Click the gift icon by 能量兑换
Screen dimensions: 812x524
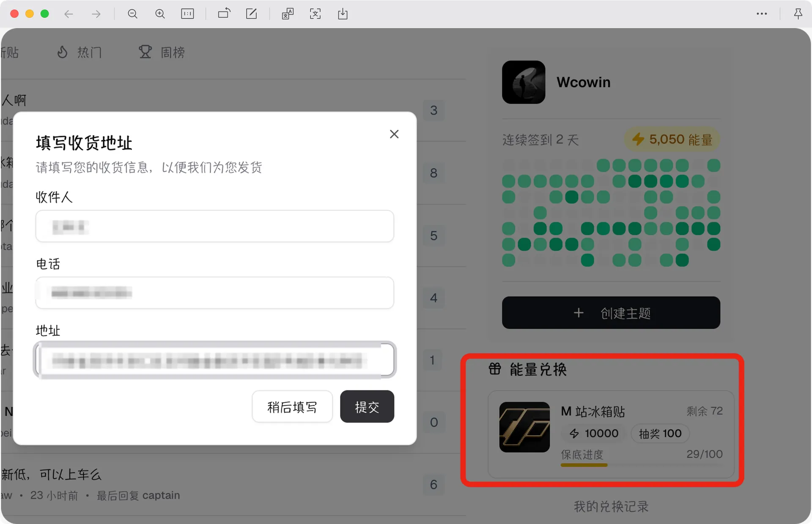click(495, 369)
